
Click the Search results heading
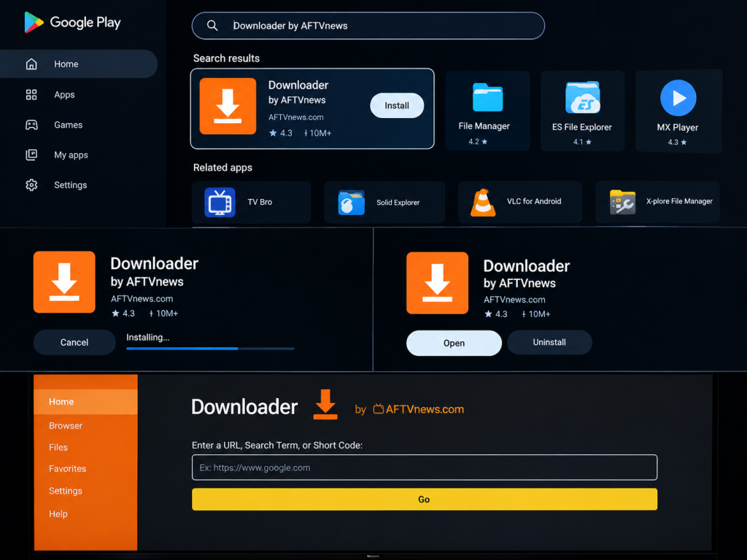coord(226,58)
